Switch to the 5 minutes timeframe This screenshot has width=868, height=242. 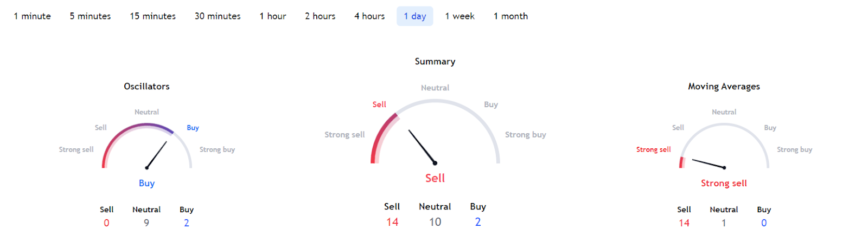90,16
